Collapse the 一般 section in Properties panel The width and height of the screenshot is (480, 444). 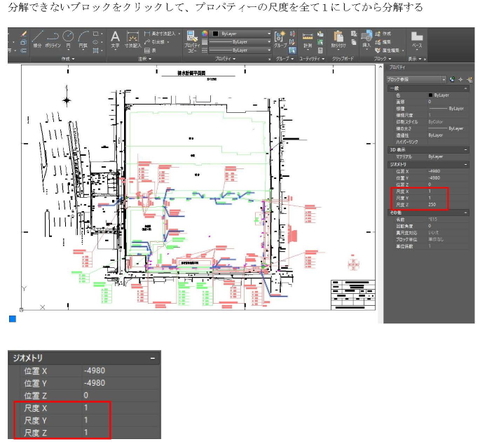click(x=466, y=88)
